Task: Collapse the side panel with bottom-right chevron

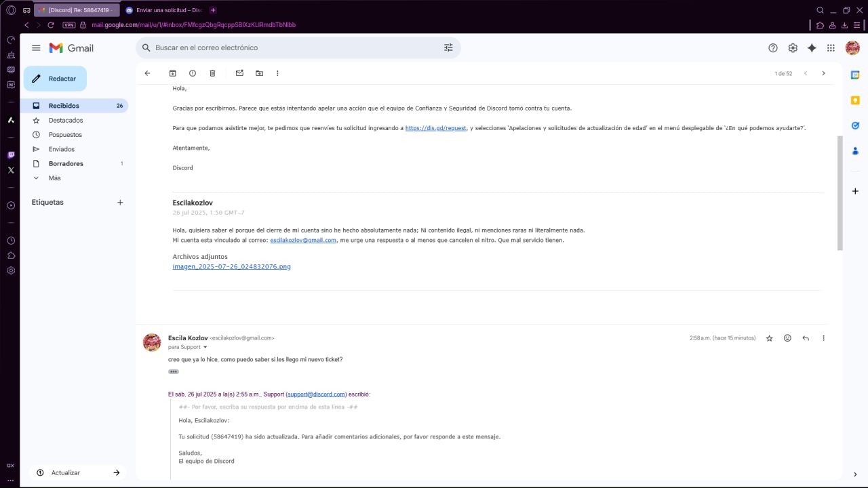Action: pyautogui.click(x=855, y=474)
